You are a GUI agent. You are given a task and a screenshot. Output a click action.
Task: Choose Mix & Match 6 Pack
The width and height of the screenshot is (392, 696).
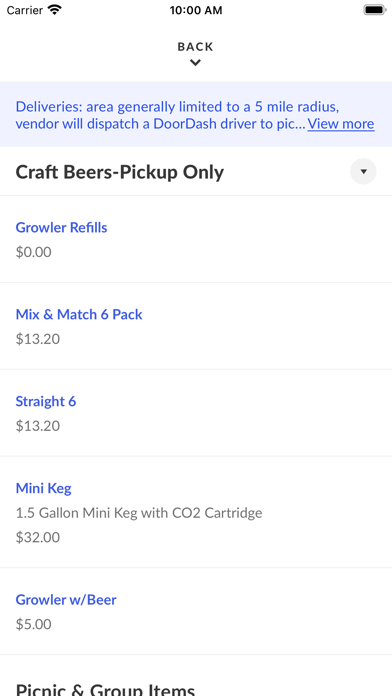196,326
